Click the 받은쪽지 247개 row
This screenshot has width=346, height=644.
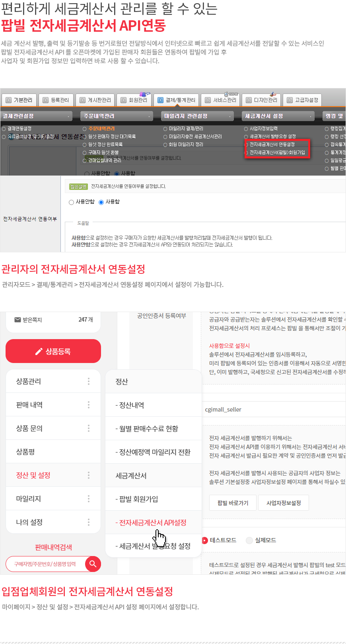[x=53, y=320]
